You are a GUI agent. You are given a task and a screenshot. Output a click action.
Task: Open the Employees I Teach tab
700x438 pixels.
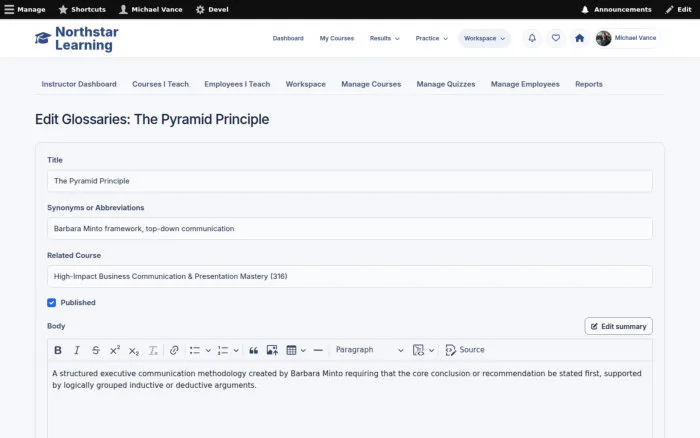tap(237, 84)
